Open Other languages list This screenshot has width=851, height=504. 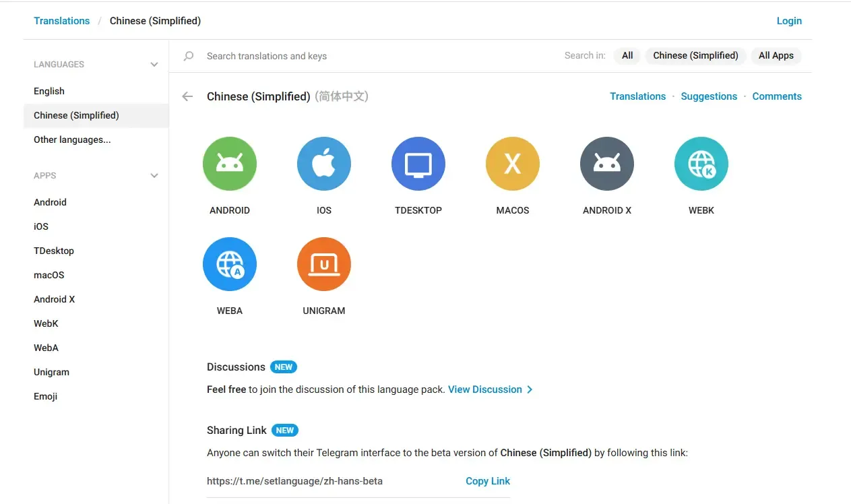pyautogui.click(x=72, y=139)
